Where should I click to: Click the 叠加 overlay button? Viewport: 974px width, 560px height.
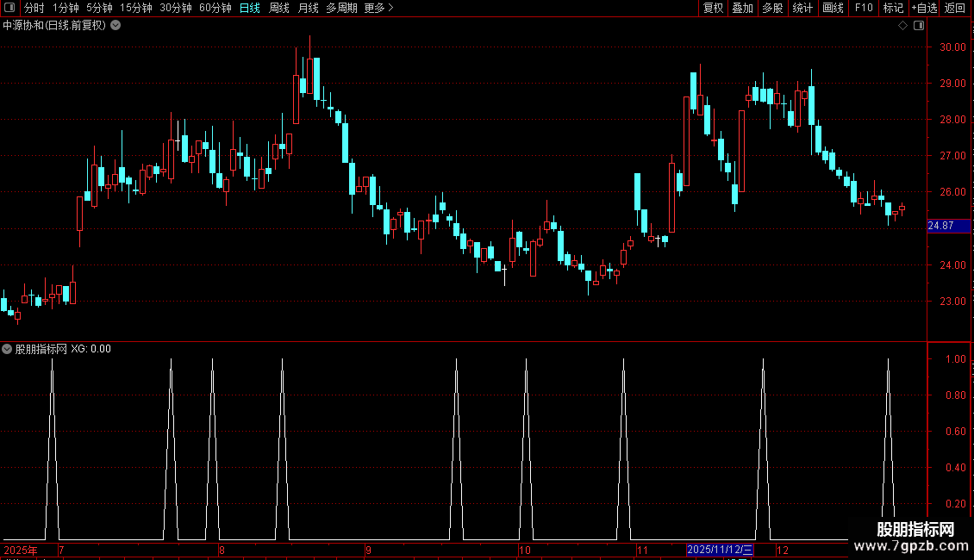(742, 8)
